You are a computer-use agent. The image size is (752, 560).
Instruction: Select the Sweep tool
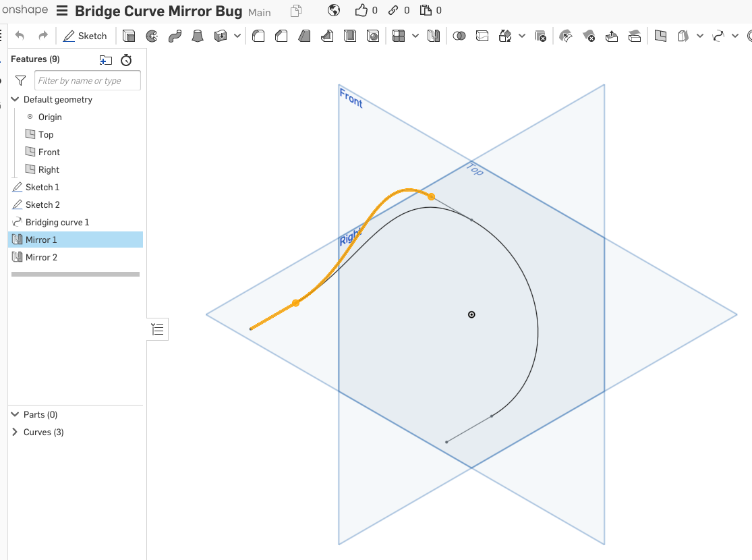[x=175, y=36]
